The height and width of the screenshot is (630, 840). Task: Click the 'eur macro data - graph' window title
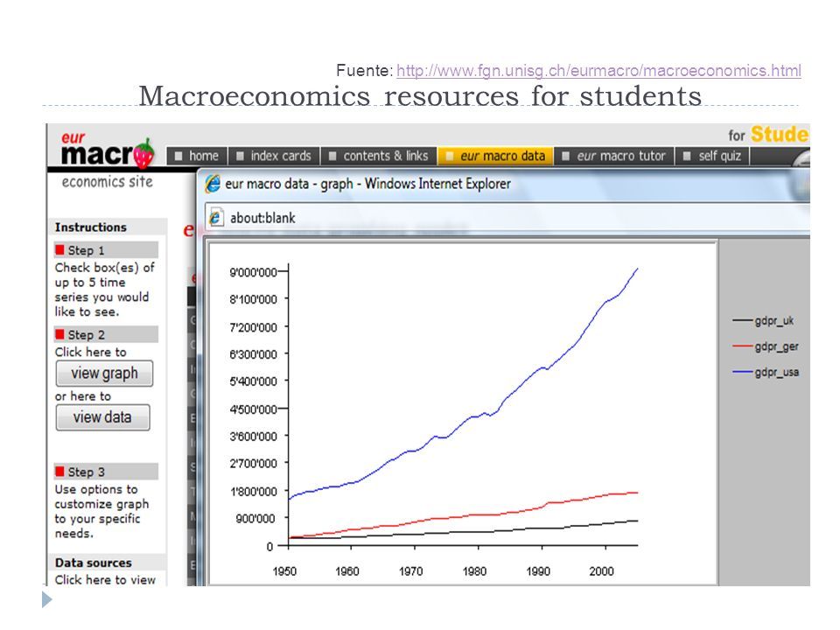289,184
